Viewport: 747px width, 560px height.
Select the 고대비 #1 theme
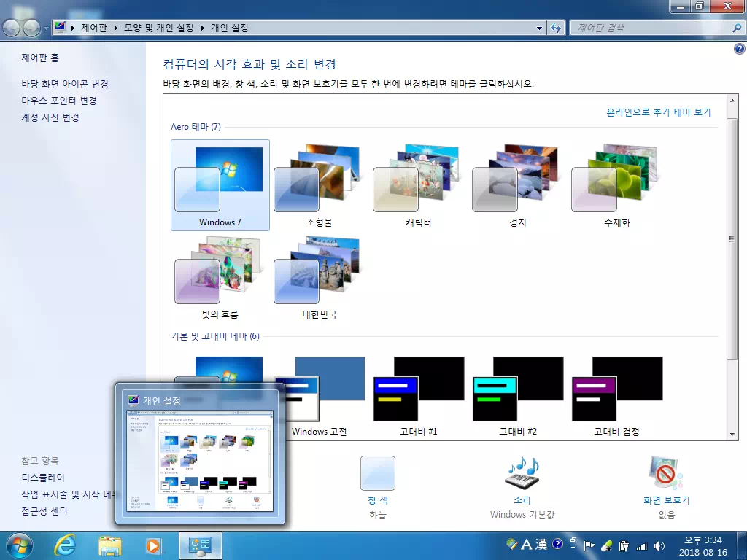[x=418, y=396]
